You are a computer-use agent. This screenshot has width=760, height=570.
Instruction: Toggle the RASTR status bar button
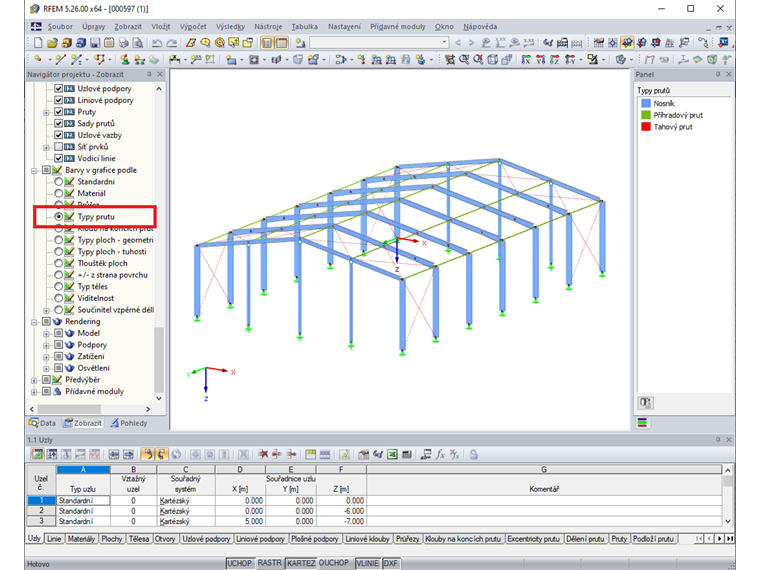pyautogui.click(x=269, y=563)
